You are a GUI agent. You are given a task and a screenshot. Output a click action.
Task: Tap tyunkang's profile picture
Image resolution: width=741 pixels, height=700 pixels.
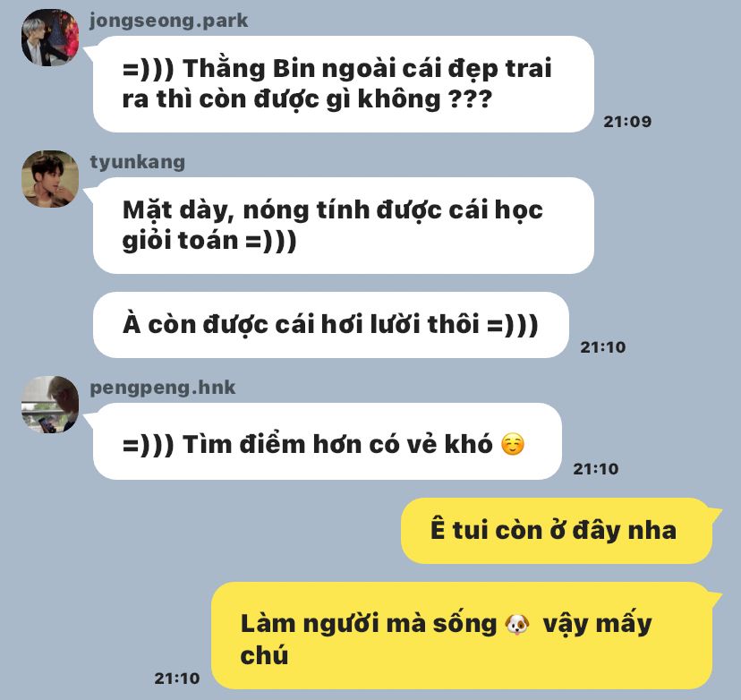50,179
